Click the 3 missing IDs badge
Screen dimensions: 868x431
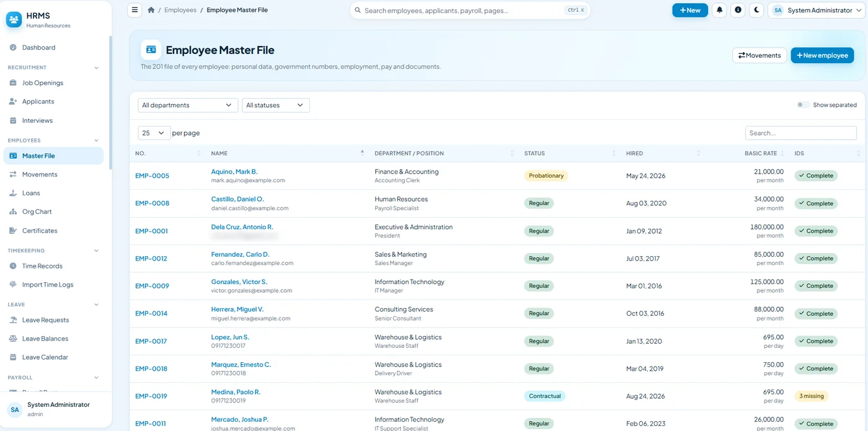click(x=812, y=396)
